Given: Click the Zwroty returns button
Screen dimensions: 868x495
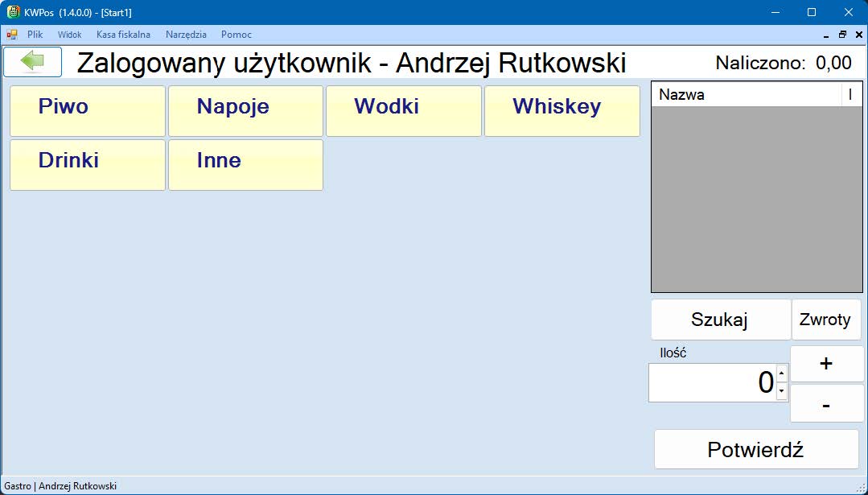Looking at the screenshot, I should tap(825, 320).
